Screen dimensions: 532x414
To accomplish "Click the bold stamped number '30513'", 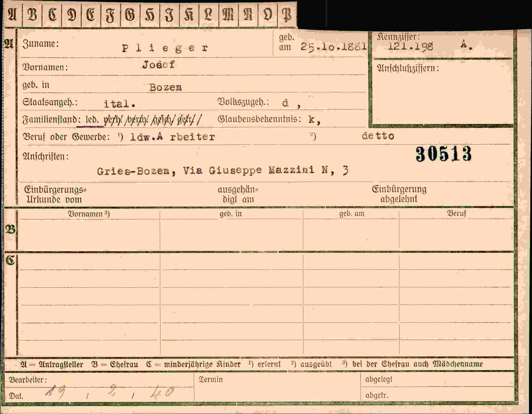I will click(443, 154).
